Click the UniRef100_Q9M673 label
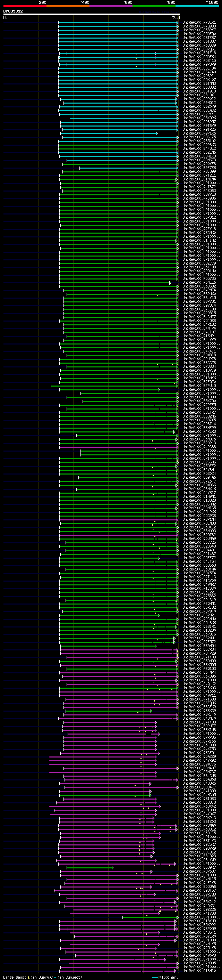222x980 pixels. click(199, 160)
